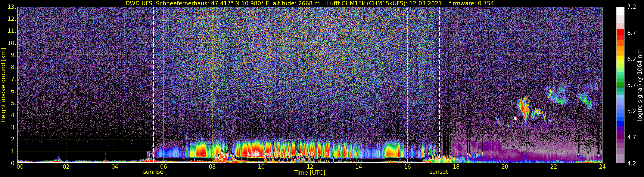Screen dimensions: 644x177
Task: Click the time axis tick label '10'
Action: pyautogui.click(x=261, y=167)
